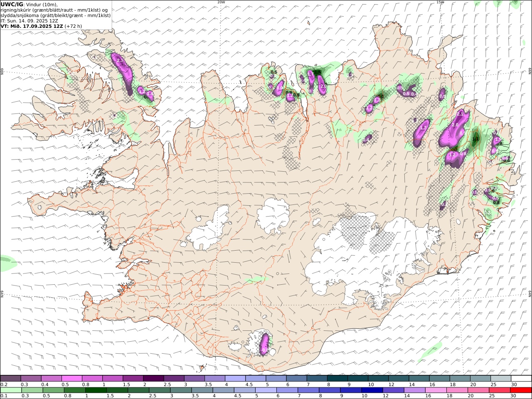Click the rigning/skúrir description line in header
The height and width of the screenshot is (399, 532).
54,10
